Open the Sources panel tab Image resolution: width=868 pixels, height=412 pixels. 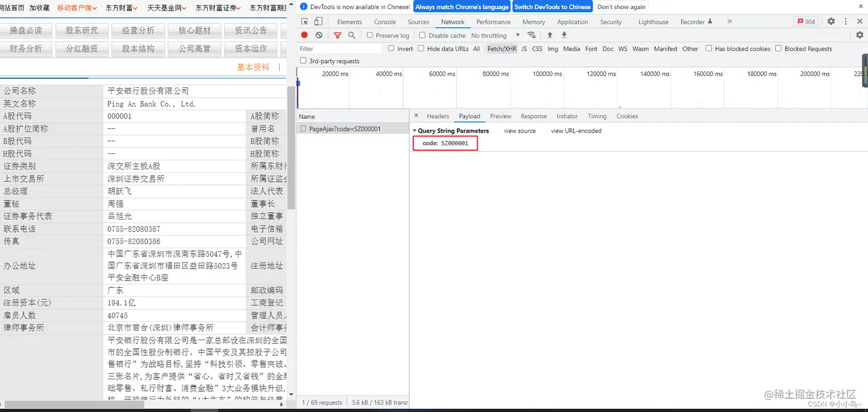[418, 22]
